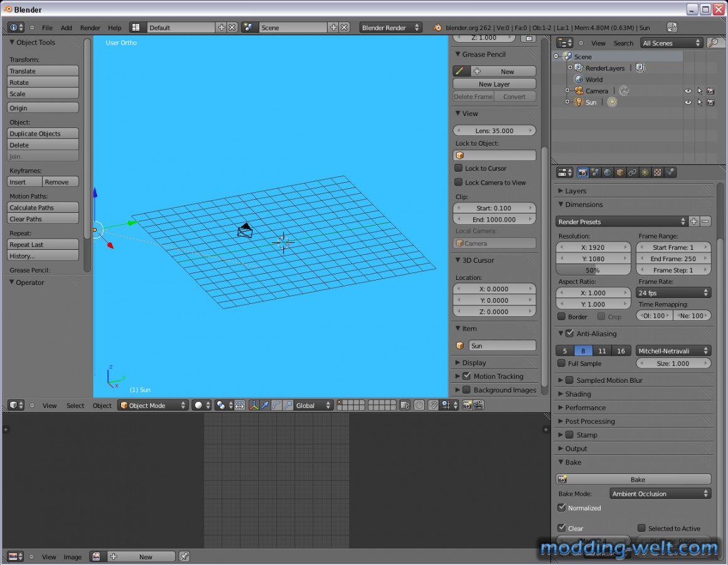Enable Lock to Cursor checkbox
The image size is (728, 565).
pos(459,168)
